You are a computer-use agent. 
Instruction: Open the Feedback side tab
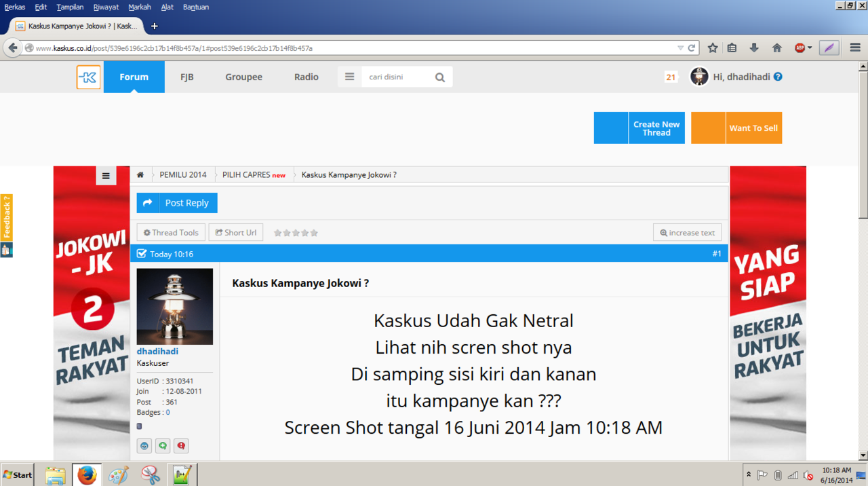click(x=7, y=217)
